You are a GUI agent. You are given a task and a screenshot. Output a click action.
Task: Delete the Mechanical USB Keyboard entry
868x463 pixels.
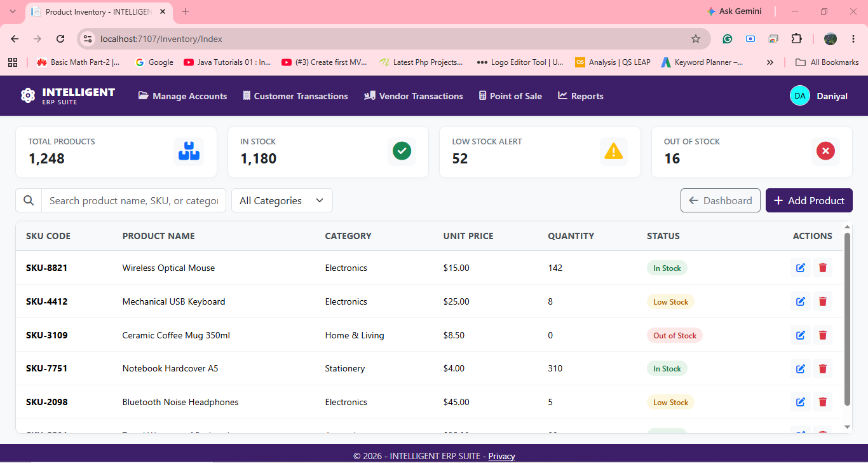[823, 301]
